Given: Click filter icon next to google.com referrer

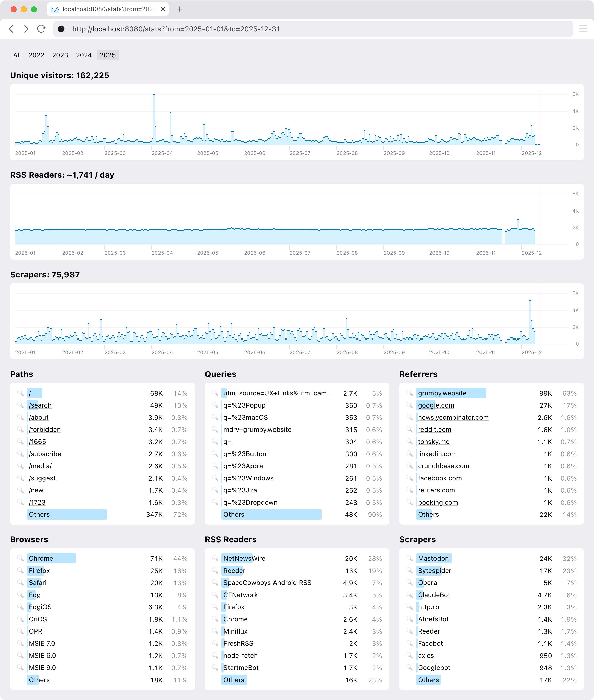Looking at the screenshot, I should [409, 405].
